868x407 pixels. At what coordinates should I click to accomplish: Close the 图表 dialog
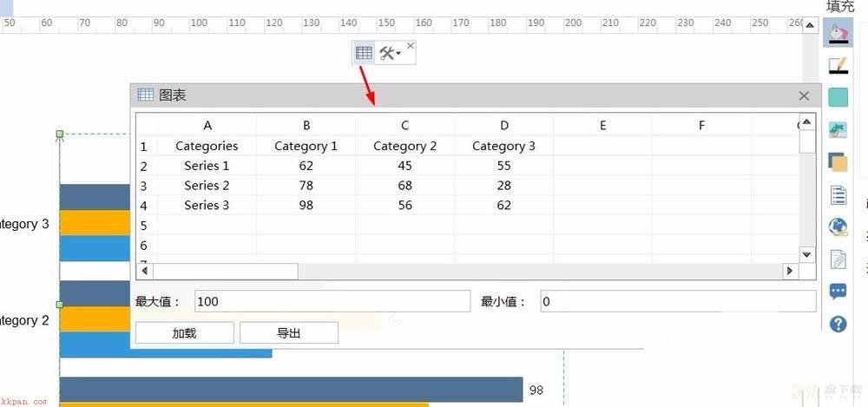tap(804, 95)
